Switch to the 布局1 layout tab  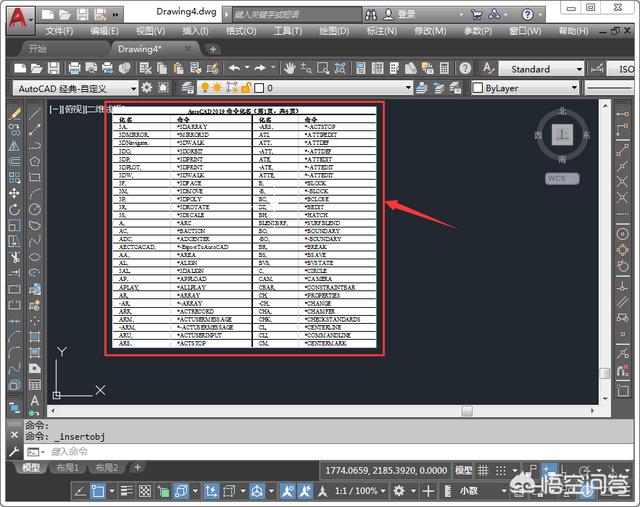[67, 468]
